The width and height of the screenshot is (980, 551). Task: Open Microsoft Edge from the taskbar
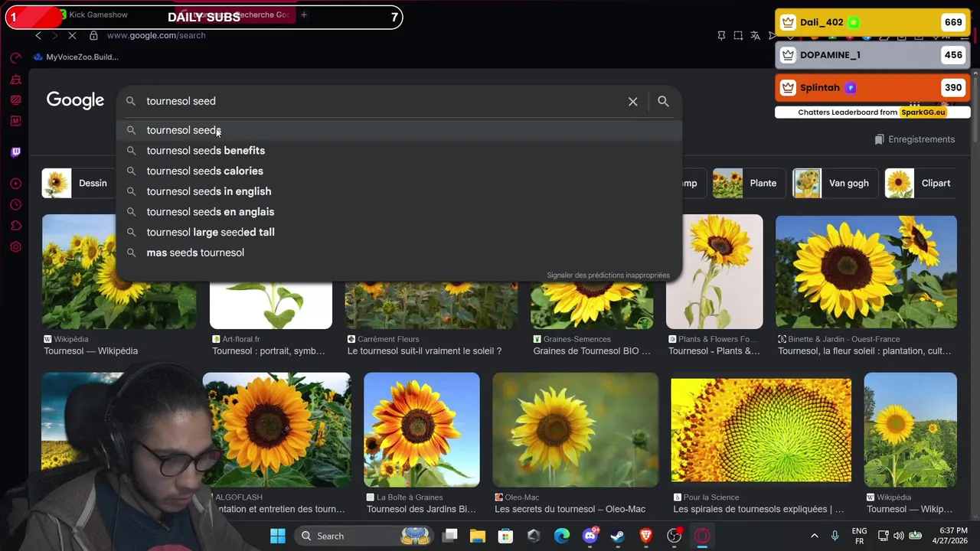pyautogui.click(x=562, y=536)
